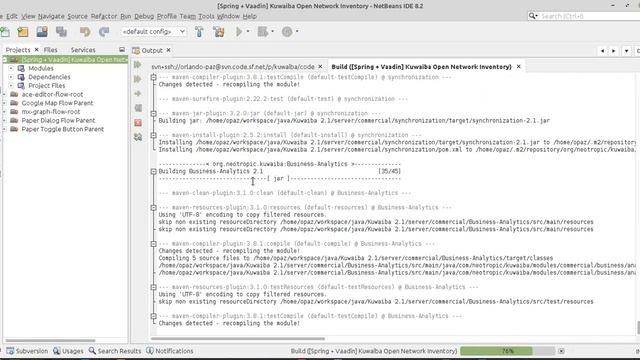Cancel build with progress bar stop icon
Image resolution: width=640 pixels, height=360 pixels.
(x=561, y=351)
